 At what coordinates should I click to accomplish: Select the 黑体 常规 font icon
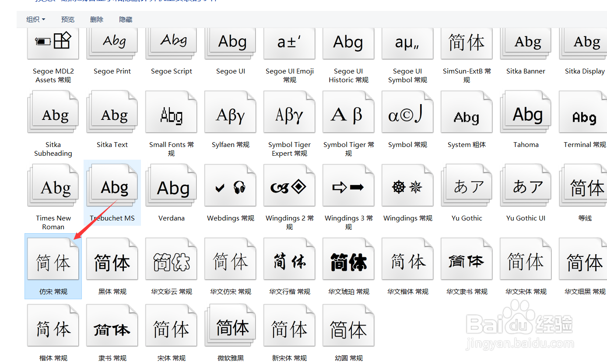112,258
